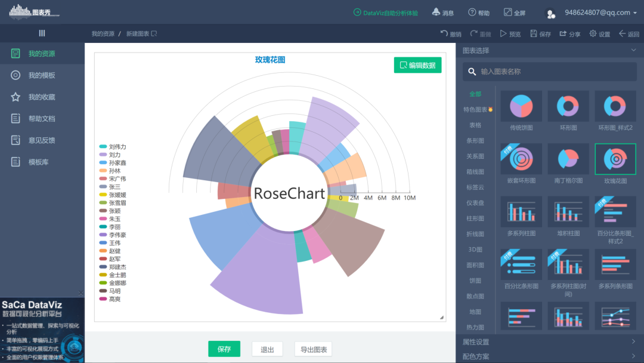
Task: Choose the 环形图_样式2 chart thumbnail
Action: pyautogui.click(x=615, y=106)
